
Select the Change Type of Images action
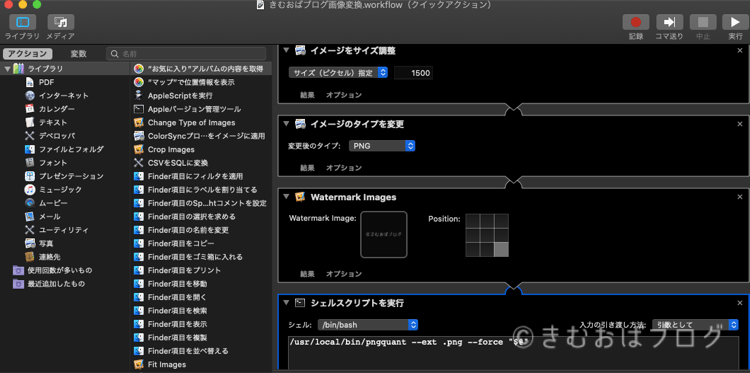[x=191, y=122]
